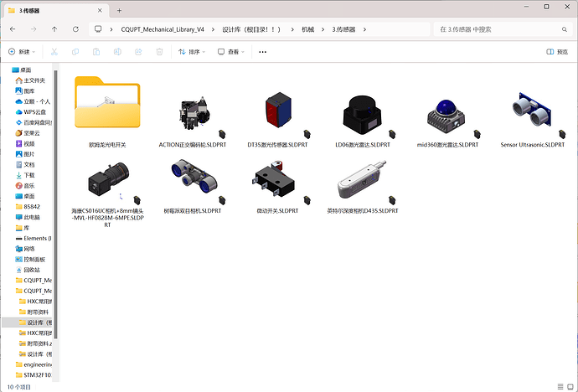Open 图库 in sidebar
This screenshot has width=578, height=392.
click(x=25, y=91)
